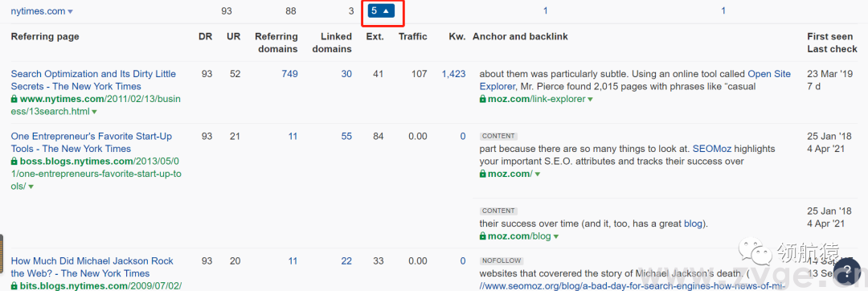Sort by Referring domains column

click(276, 43)
